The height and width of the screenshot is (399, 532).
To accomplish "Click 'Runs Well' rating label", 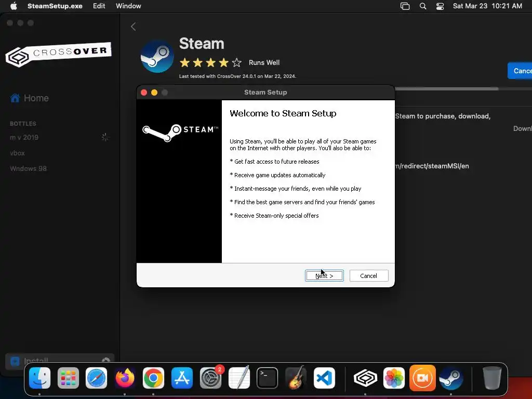I will click(264, 63).
